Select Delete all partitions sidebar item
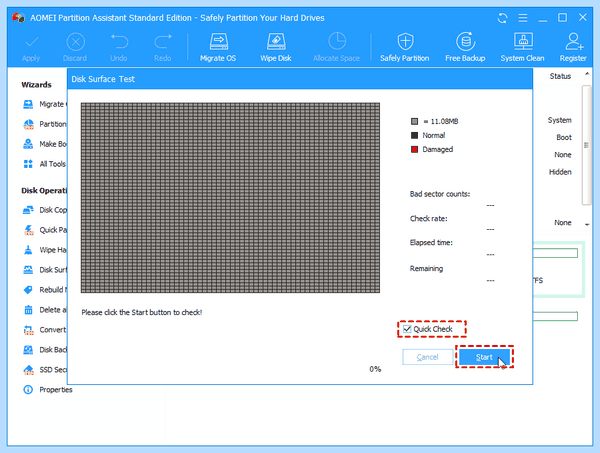The image size is (600, 453). click(x=45, y=310)
